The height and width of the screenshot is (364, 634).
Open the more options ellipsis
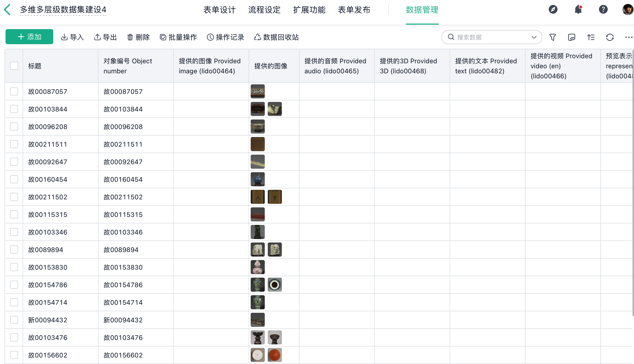[x=628, y=37]
